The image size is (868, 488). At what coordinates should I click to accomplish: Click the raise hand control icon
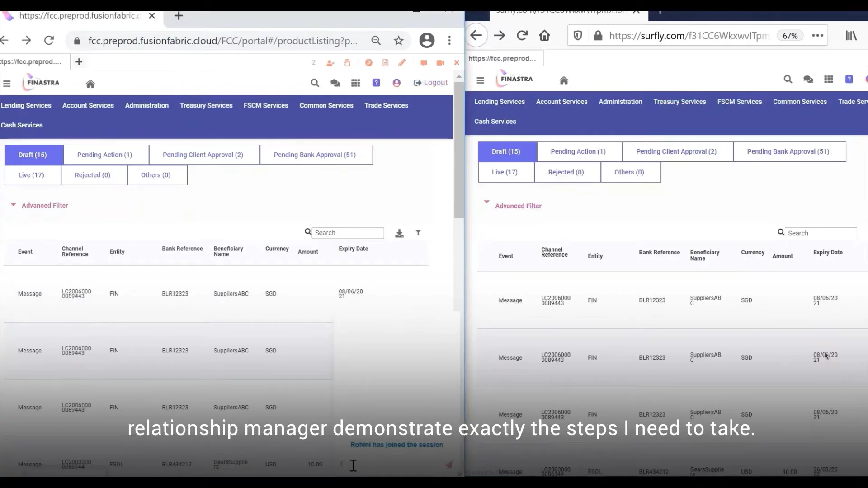(347, 63)
